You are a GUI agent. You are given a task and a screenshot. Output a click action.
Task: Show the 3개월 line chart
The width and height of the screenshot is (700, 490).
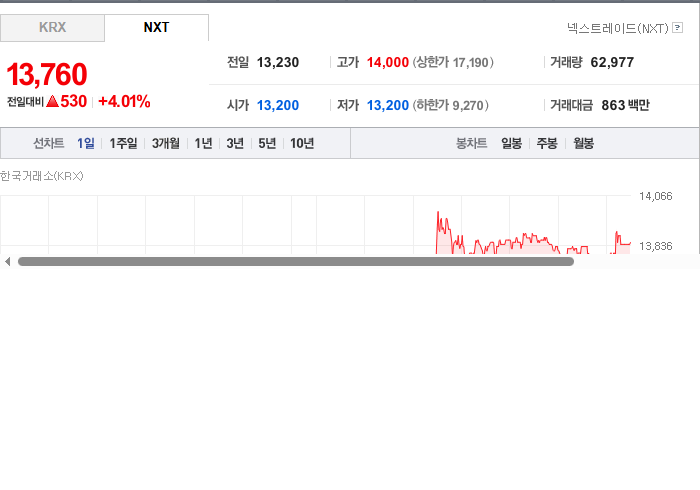click(166, 143)
